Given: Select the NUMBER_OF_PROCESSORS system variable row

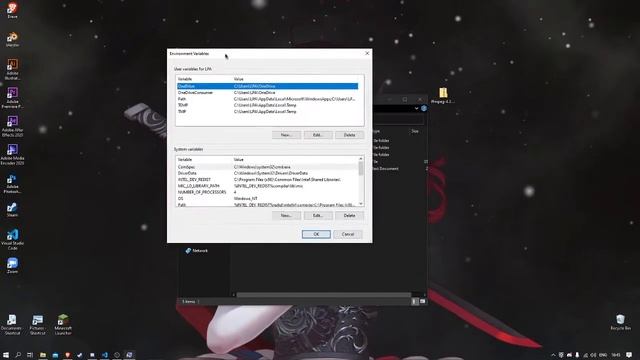Looking at the screenshot, I should (x=267, y=192).
